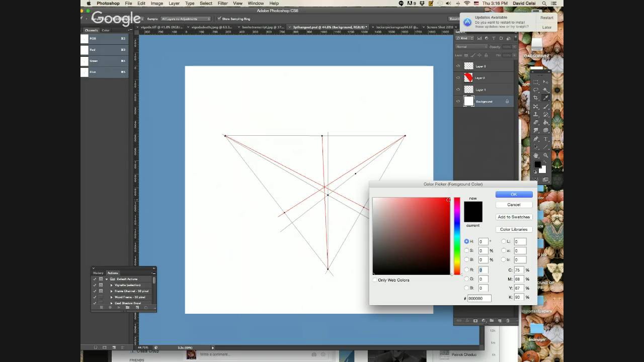Select the Line tool

546,147
